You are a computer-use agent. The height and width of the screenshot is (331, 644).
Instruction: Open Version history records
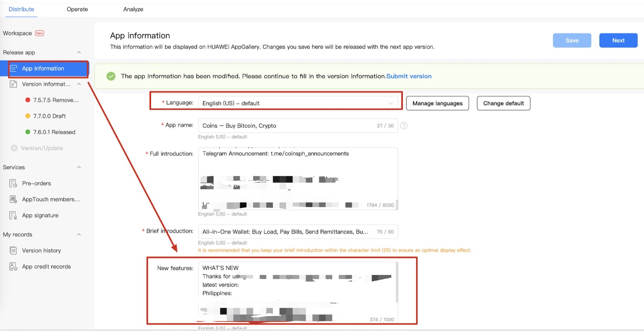click(x=42, y=251)
